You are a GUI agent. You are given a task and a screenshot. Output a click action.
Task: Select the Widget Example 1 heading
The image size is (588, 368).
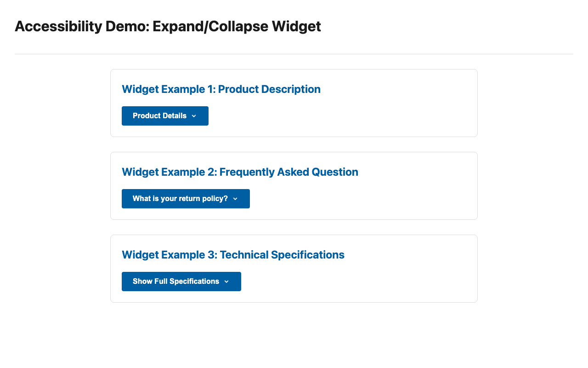pyautogui.click(x=221, y=89)
